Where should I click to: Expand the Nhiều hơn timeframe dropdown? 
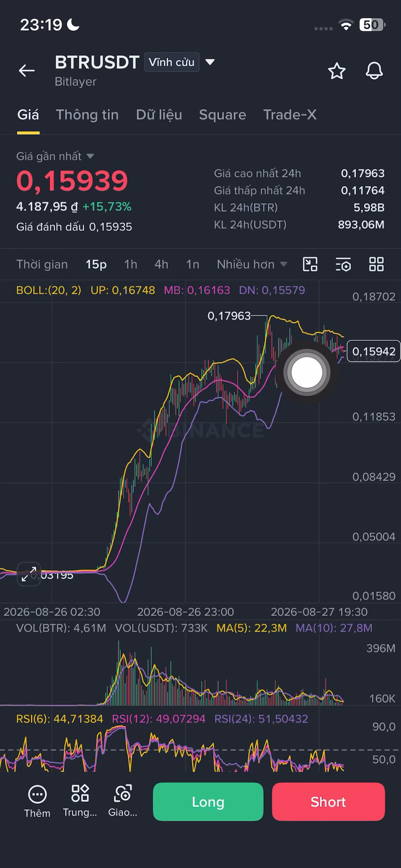click(252, 264)
